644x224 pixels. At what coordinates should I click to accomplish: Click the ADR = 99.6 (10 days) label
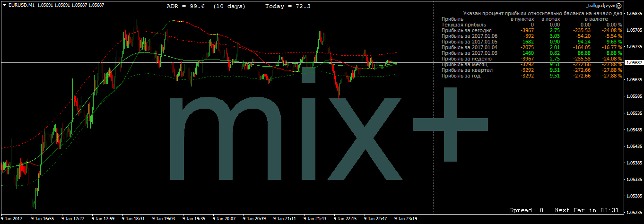pos(206,7)
